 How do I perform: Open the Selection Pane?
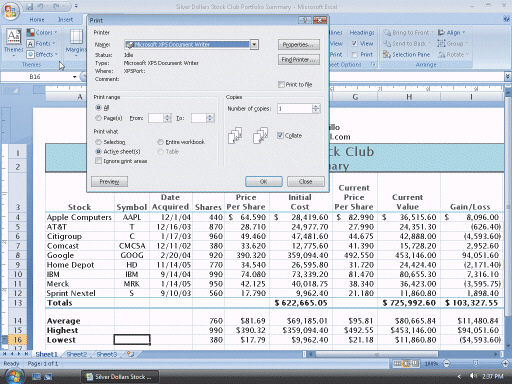[407, 54]
